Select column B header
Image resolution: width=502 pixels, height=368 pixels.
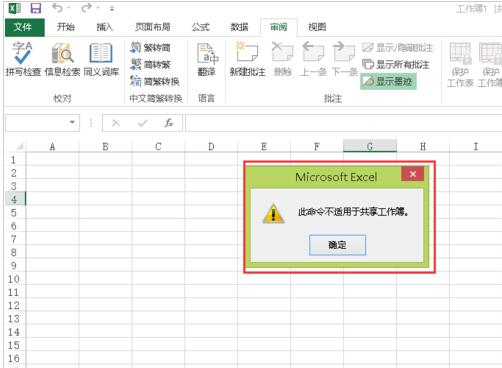(105, 146)
